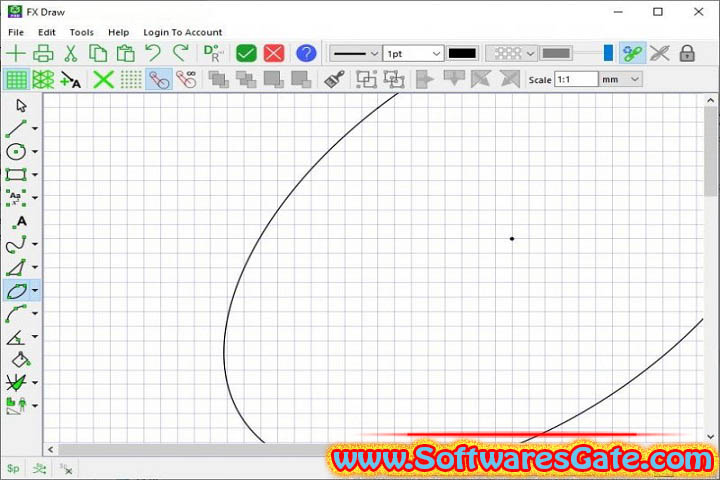Select the math text box tool
This screenshot has width=720, height=480.
coord(16,198)
